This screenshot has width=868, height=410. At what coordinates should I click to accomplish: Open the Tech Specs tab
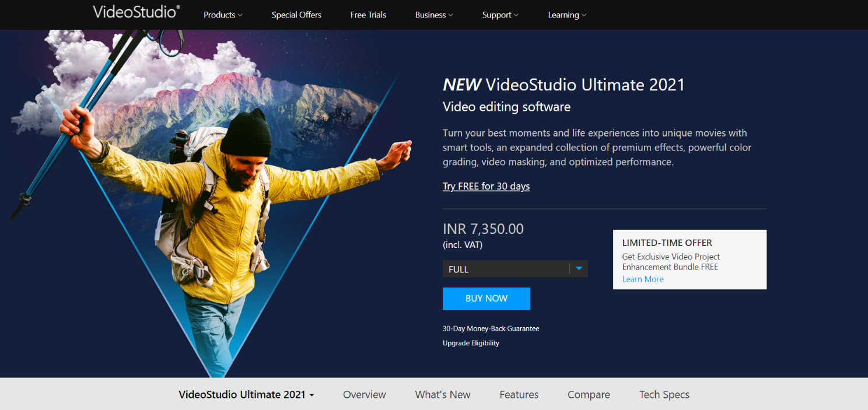pos(664,394)
